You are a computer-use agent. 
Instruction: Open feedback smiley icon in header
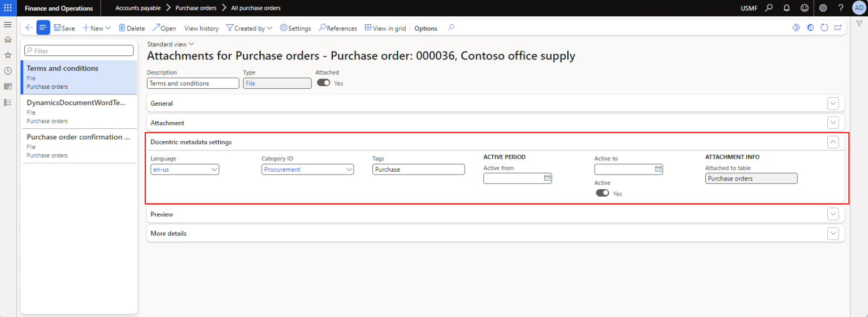(805, 8)
